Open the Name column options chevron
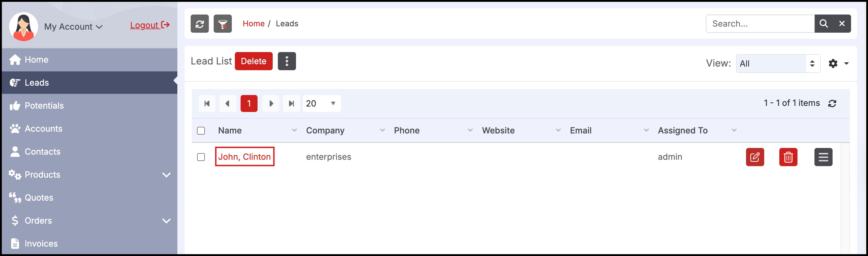868x256 pixels. pyautogui.click(x=294, y=130)
